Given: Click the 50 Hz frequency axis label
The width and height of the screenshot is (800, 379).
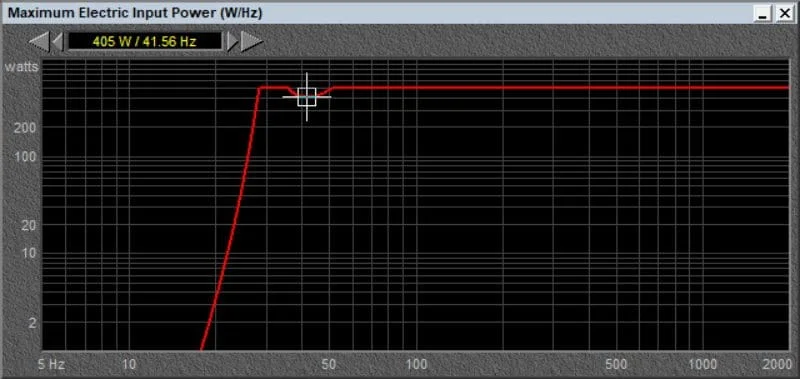Looking at the screenshot, I should (329, 365).
